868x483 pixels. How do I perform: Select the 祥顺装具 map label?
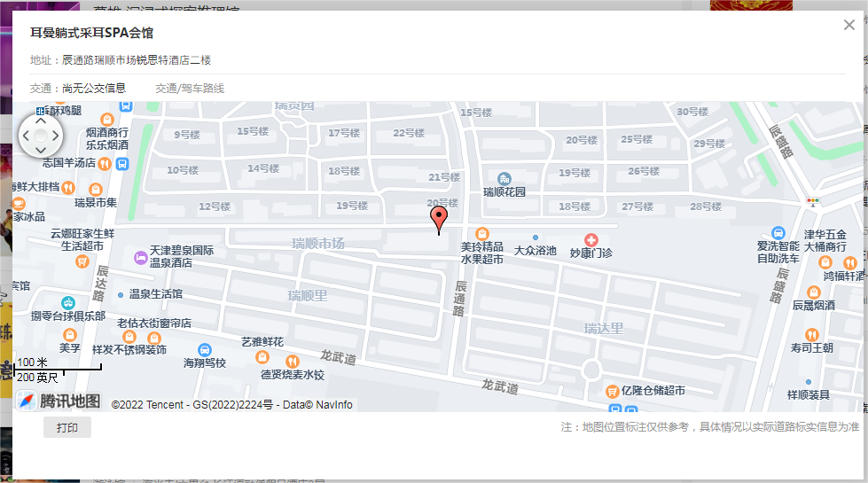[x=809, y=394]
